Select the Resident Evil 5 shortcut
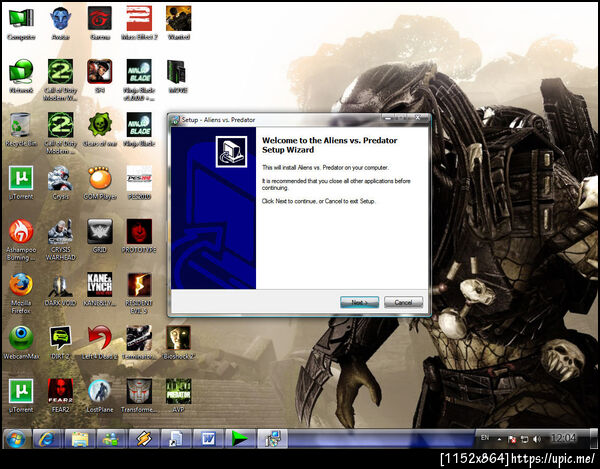This screenshot has width=600, height=469. click(139, 293)
